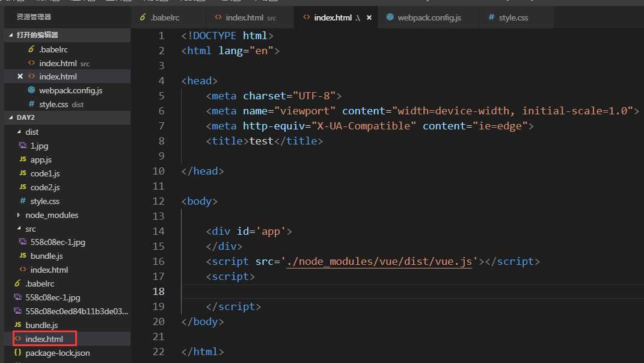Click the webpack.config.js tab file icon

(x=391, y=17)
